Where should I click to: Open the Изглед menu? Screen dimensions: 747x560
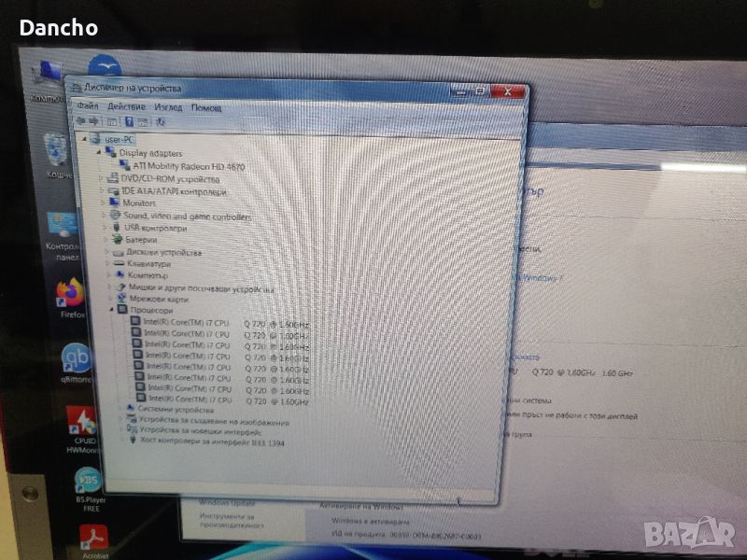[x=168, y=107]
